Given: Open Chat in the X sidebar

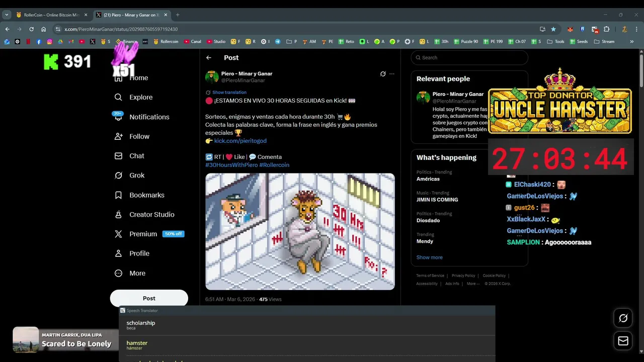Looking at the screenshot, I should tap(129, 156).
